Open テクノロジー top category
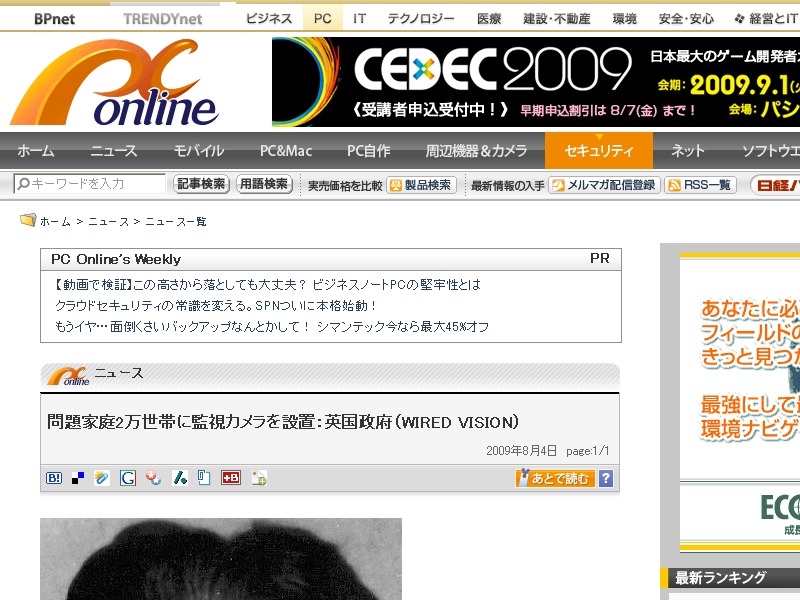The width and height of the screenshot is (800, 600). point(420,19)
